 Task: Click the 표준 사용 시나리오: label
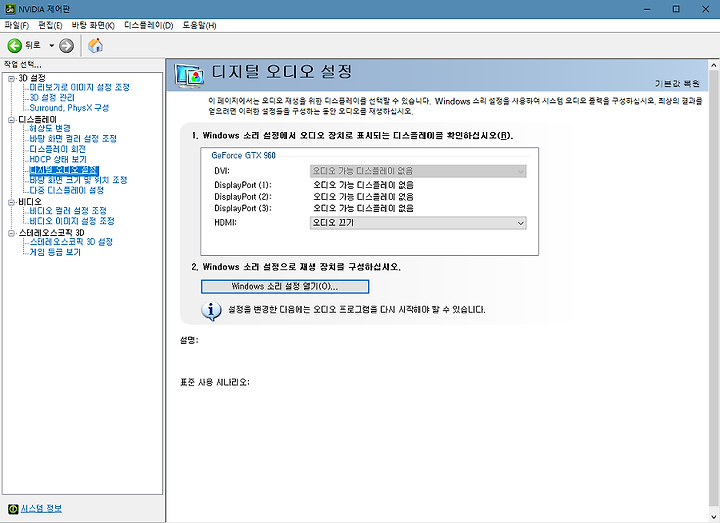(x=214, y=382)
